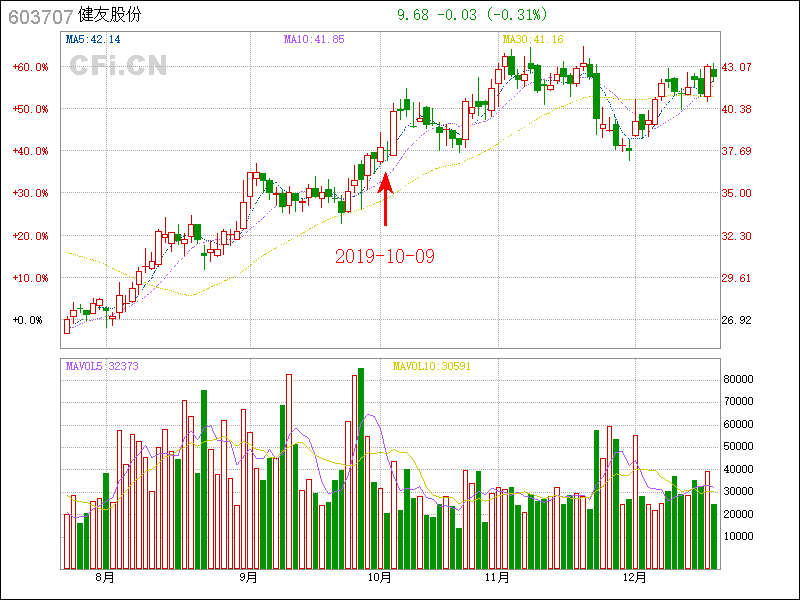Click the 80000 volume axis label
800x600 pixels.
(738, 380)
